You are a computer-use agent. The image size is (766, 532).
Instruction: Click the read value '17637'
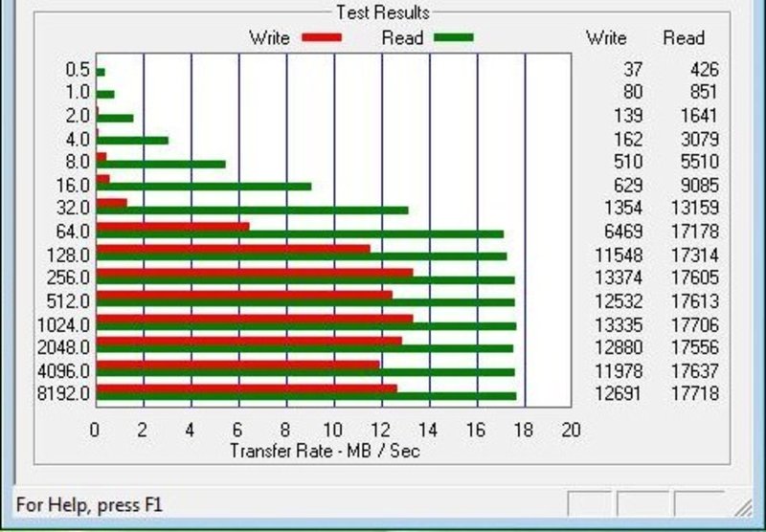(x=695, y=371)
